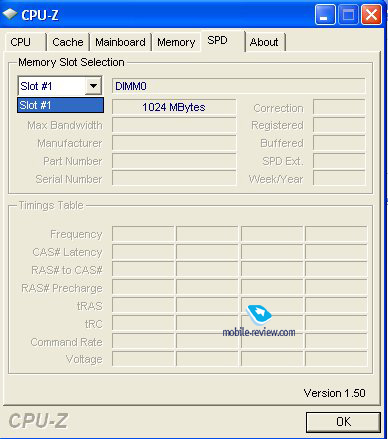Image resolution: width=388 pixels, height=439 pixels.
Task: Click the Part Number field
Action: [174, 161]
